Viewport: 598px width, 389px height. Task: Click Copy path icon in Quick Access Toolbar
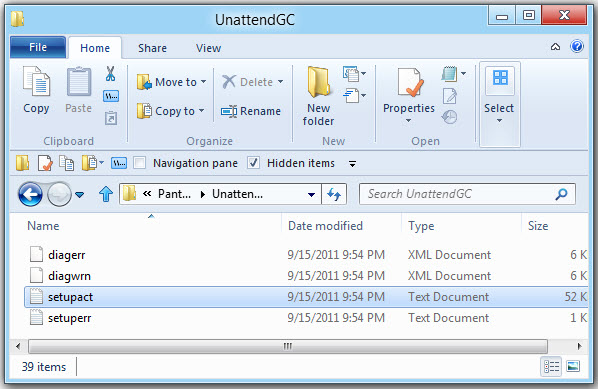(x=119, y=163)
